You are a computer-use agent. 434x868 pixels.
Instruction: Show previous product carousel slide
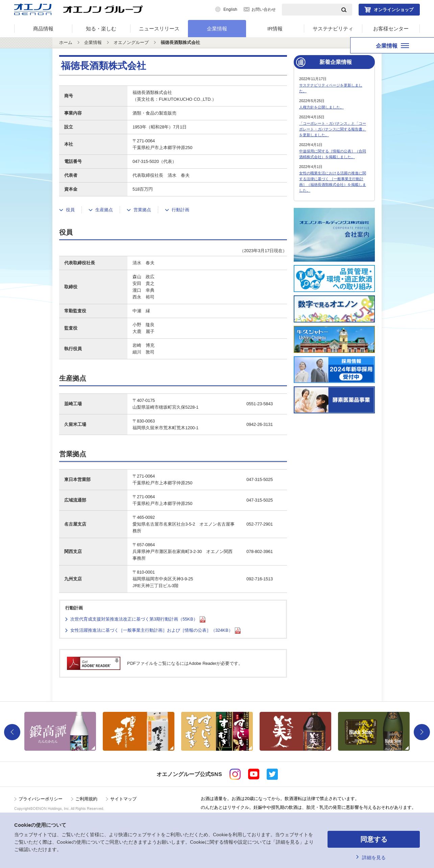click(12, 732)
